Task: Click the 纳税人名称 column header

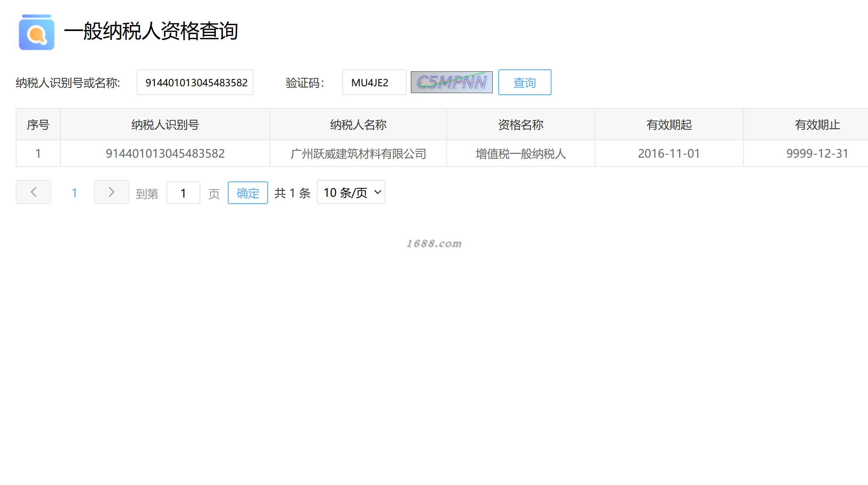Action: click(358, 125)
